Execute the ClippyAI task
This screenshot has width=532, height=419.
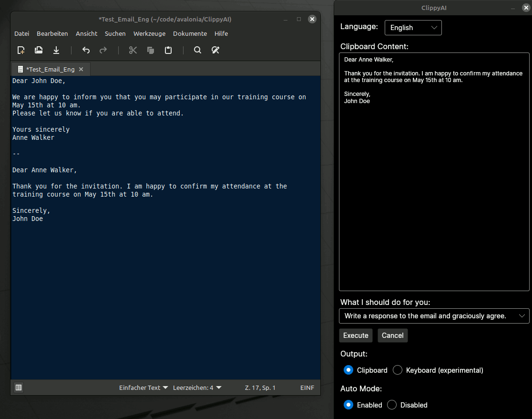(356, 335)
